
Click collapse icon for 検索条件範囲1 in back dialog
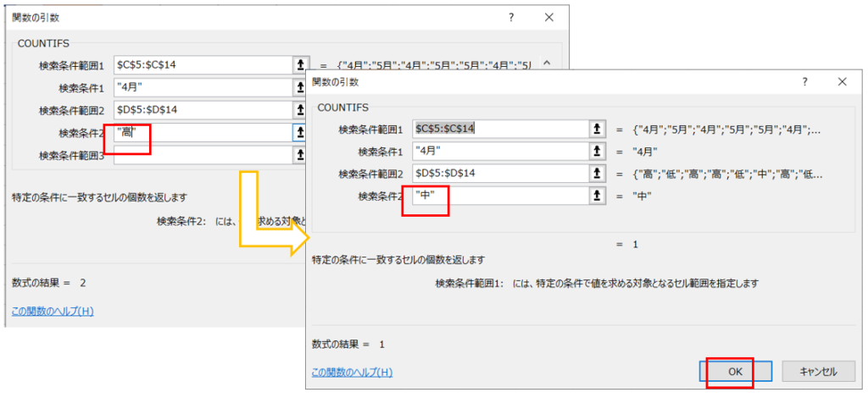(x=299, y=64)
